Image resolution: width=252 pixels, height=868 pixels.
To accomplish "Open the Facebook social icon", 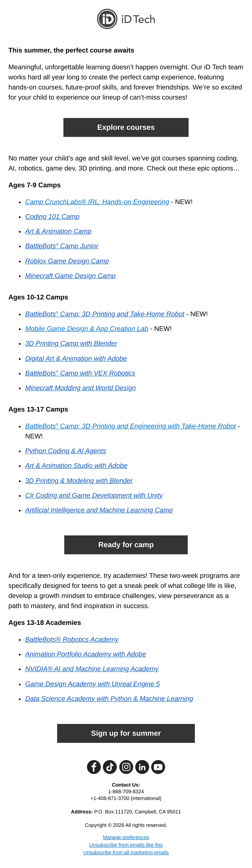I will pyautogui.click(x=94, y=767).
